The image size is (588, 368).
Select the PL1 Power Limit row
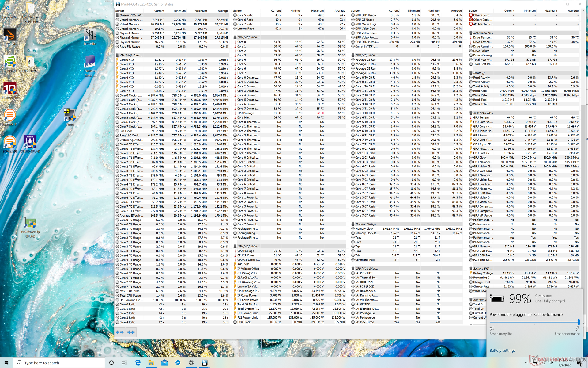(x=289, y=313)
